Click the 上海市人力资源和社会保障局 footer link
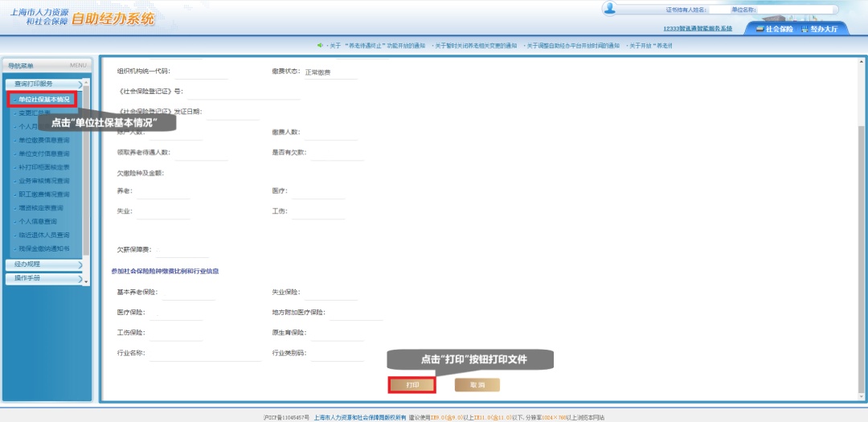 [x=360, y=417]
